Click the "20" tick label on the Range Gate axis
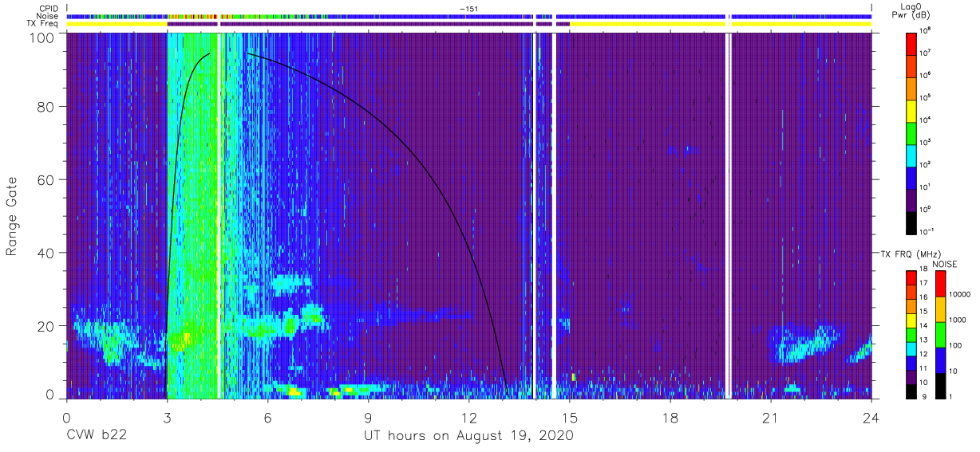The image size is (980, 452). [x=47, y=326]
